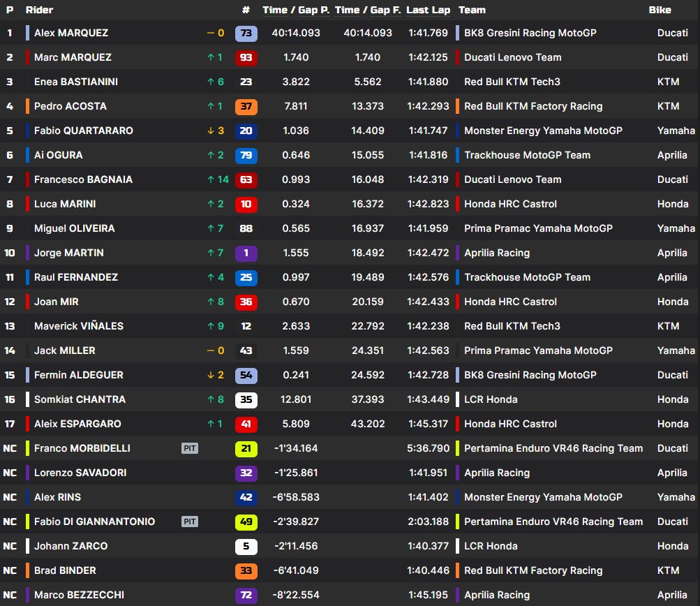Open rider Johann ZARCO
The width and height of the screenshot is (700, 606).
[71, 546]
